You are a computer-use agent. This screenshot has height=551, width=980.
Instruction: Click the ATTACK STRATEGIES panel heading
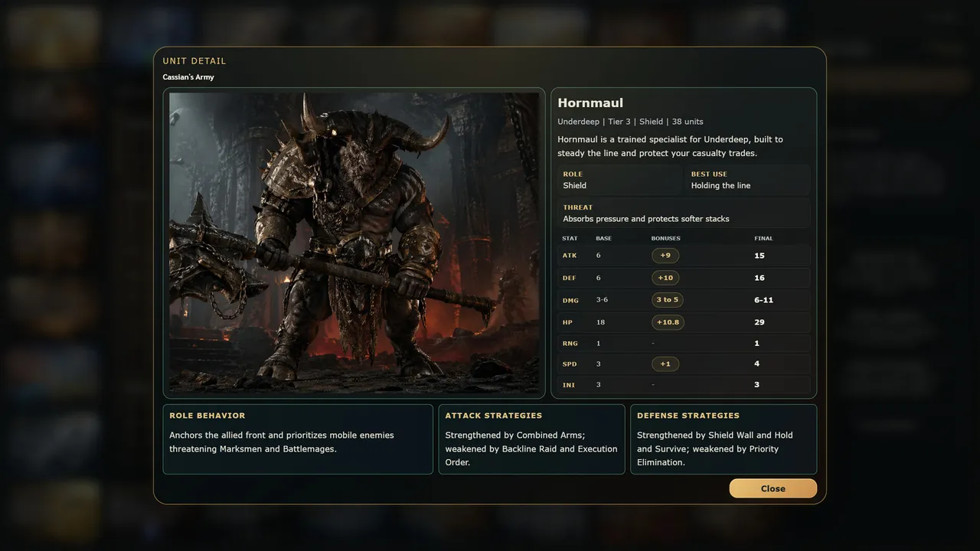(493, 416)
